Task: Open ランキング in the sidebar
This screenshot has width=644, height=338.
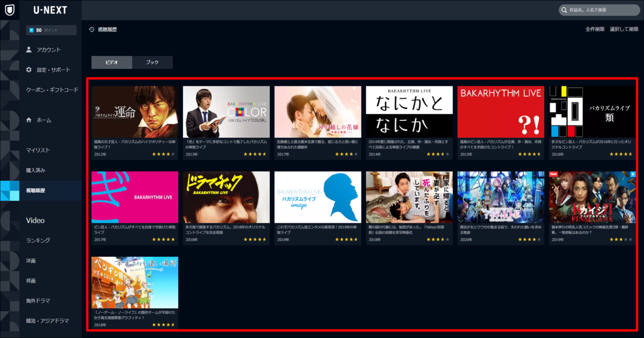Action: (x=38, y=240)
